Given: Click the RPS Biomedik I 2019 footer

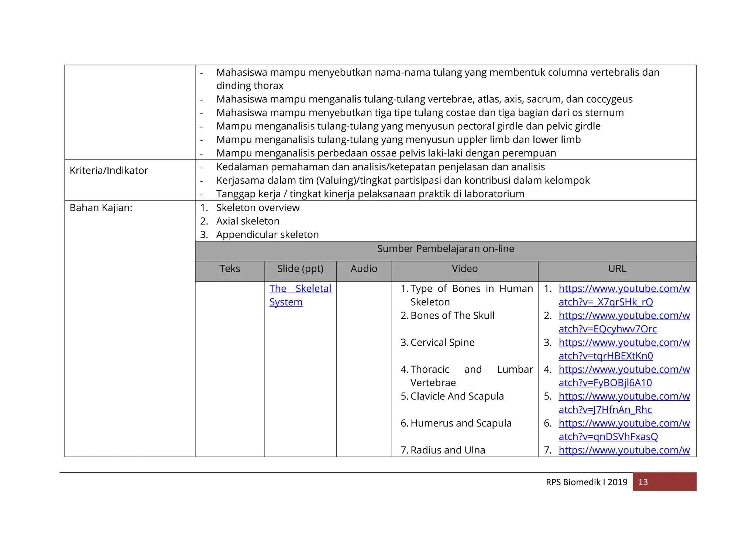Looking at the screenshot, I should [586, 482].
